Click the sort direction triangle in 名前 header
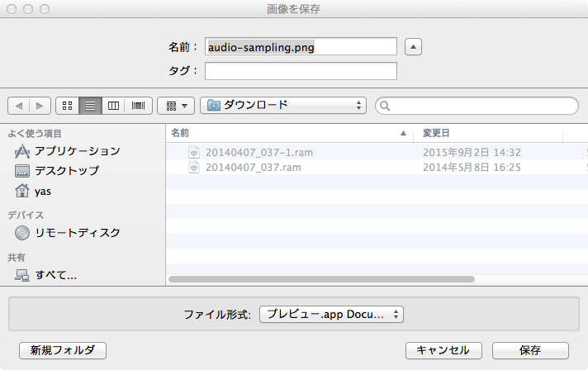Viewport: 588px width, 370px height. tap(404, 133)
